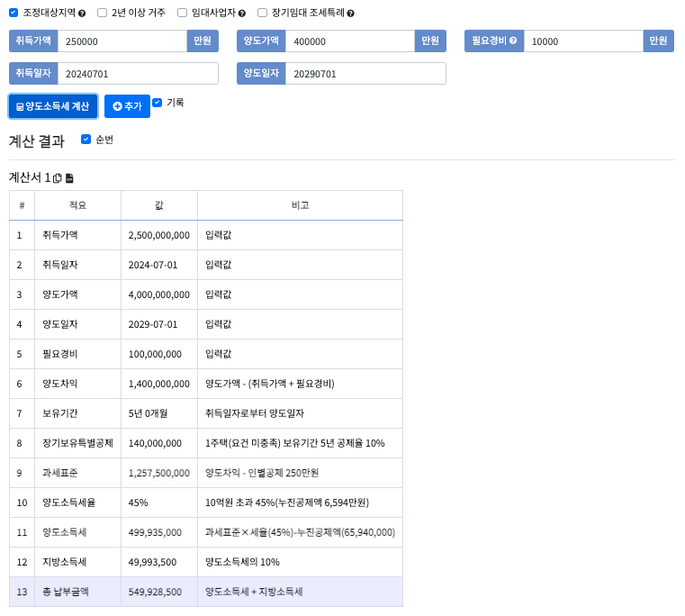This screenshot has width=685, height=616.
Task: Focus the 필요경비 input field
Action: pos(583,41)
